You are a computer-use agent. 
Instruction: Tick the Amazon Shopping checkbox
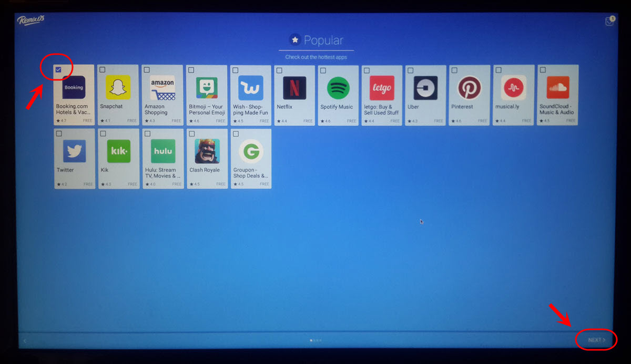147,70
